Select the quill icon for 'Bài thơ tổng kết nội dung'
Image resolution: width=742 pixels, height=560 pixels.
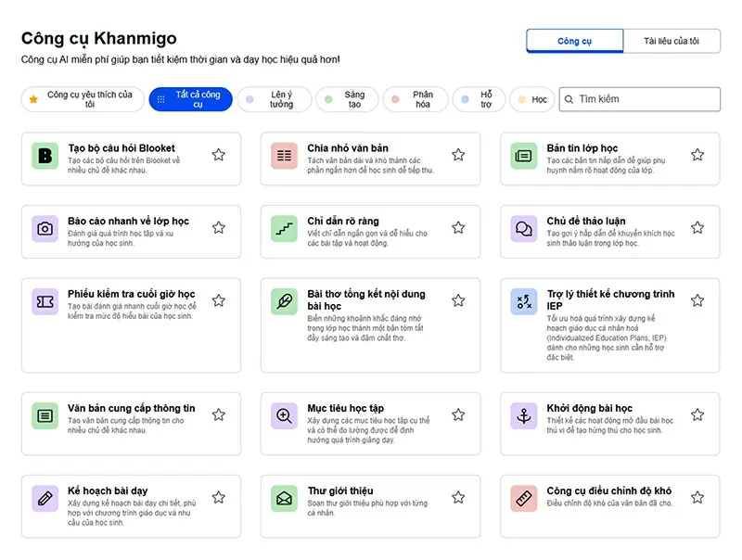coord(284,301)
